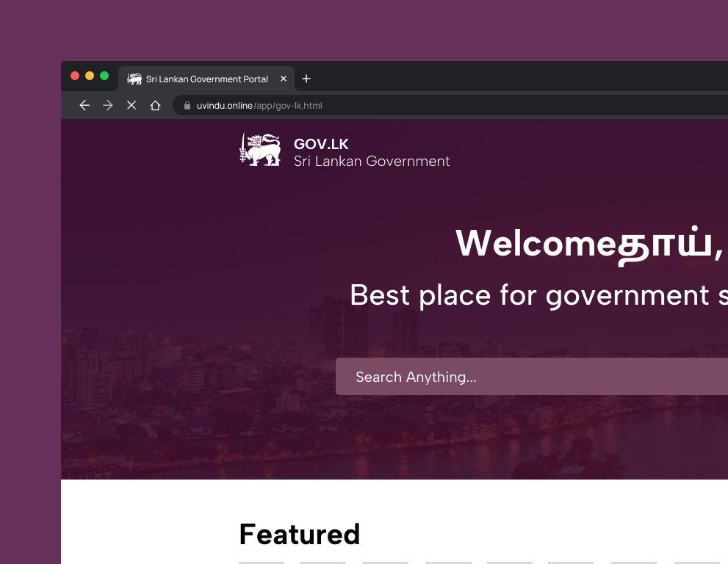This screenshot has height=564, width=728.
Task: Click the GOV.LK site title
Action: point(321,144)
